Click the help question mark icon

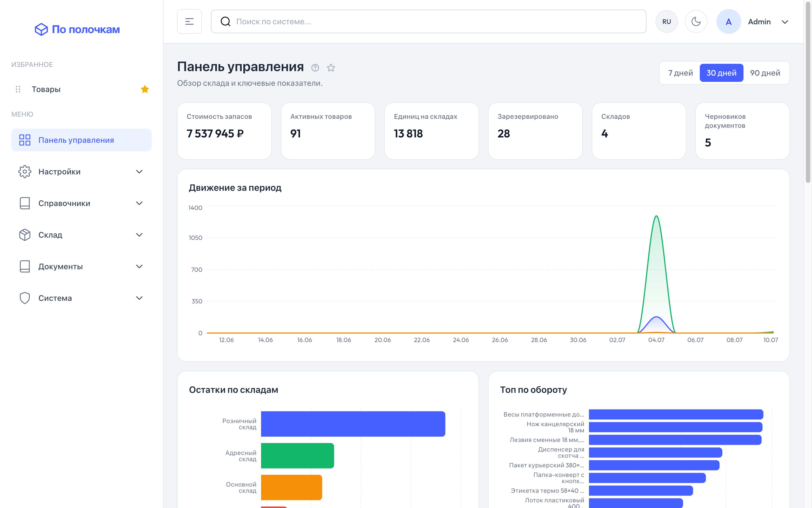pyautogui.click(x=315, y=67)
